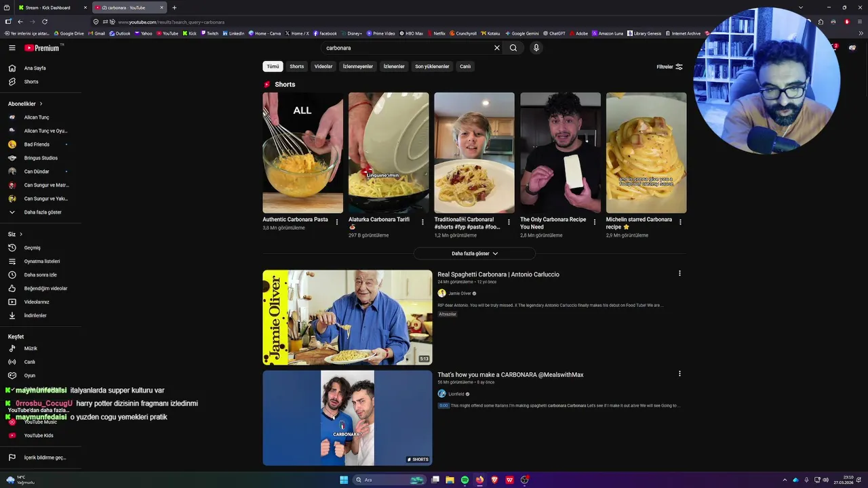Start voice search with the microphone icon
The height and width of the screenshot is (488, 868).
click(x=536, y=48)
